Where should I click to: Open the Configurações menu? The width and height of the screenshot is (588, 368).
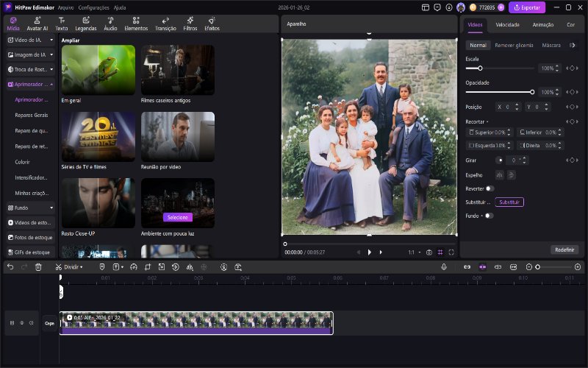[x=94, y=7]
